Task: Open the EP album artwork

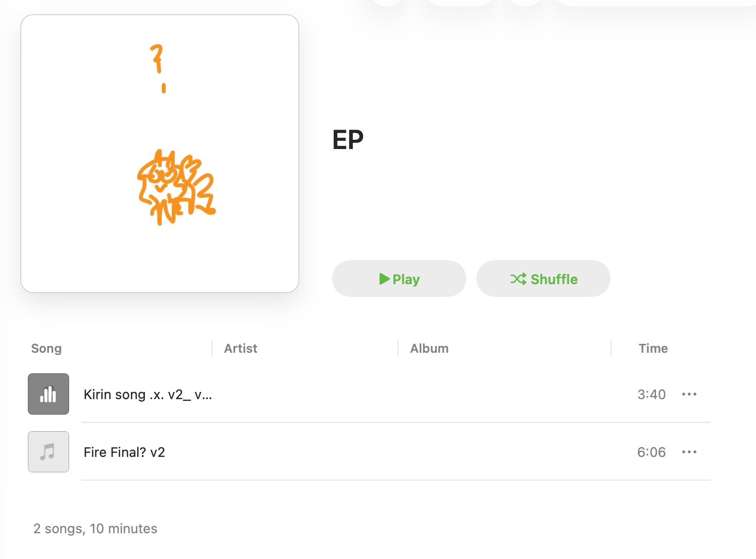Action: (x=160, y=154)
